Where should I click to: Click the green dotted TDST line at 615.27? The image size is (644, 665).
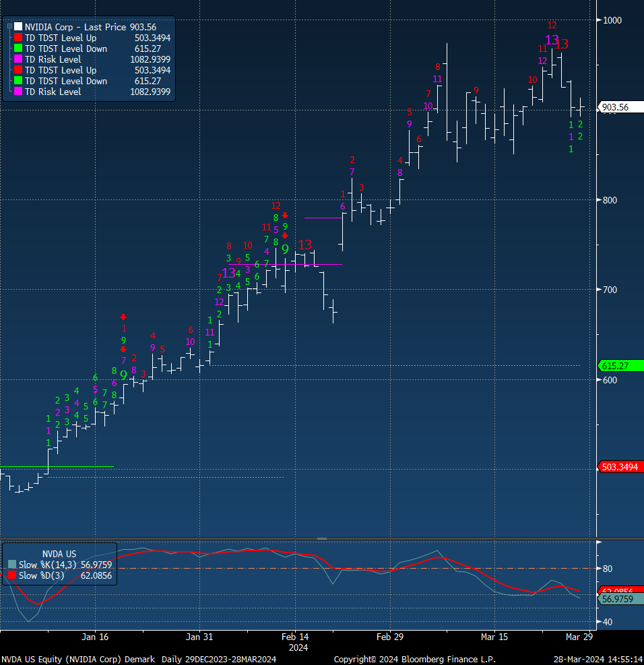404,365
